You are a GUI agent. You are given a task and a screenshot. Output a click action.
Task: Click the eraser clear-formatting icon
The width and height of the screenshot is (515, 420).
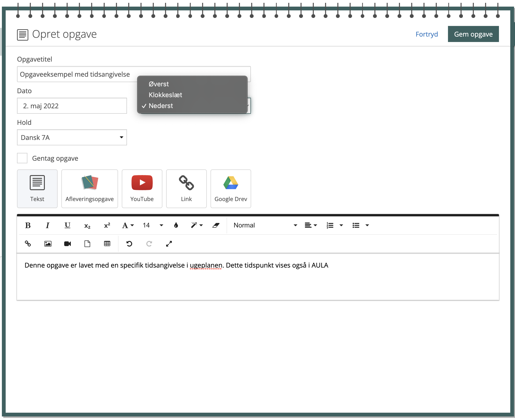click(216, 226)
